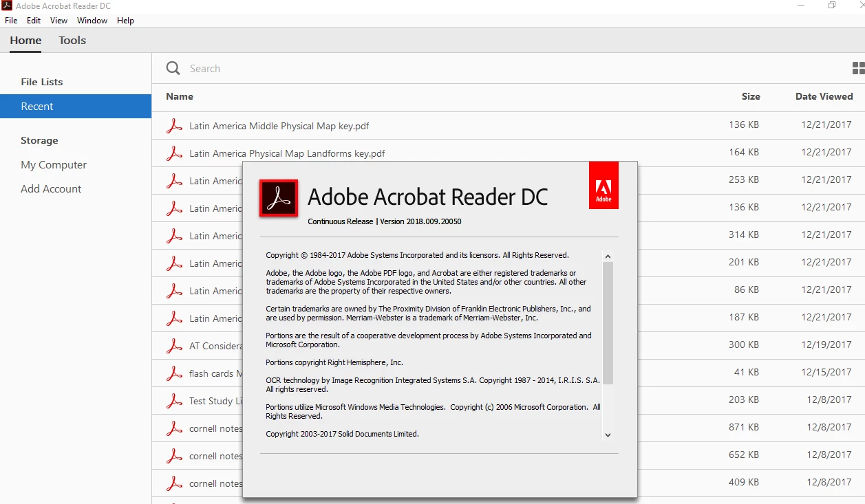
Task: Click PDF icon of the 86 KB file
Action: tap(175, 291)
